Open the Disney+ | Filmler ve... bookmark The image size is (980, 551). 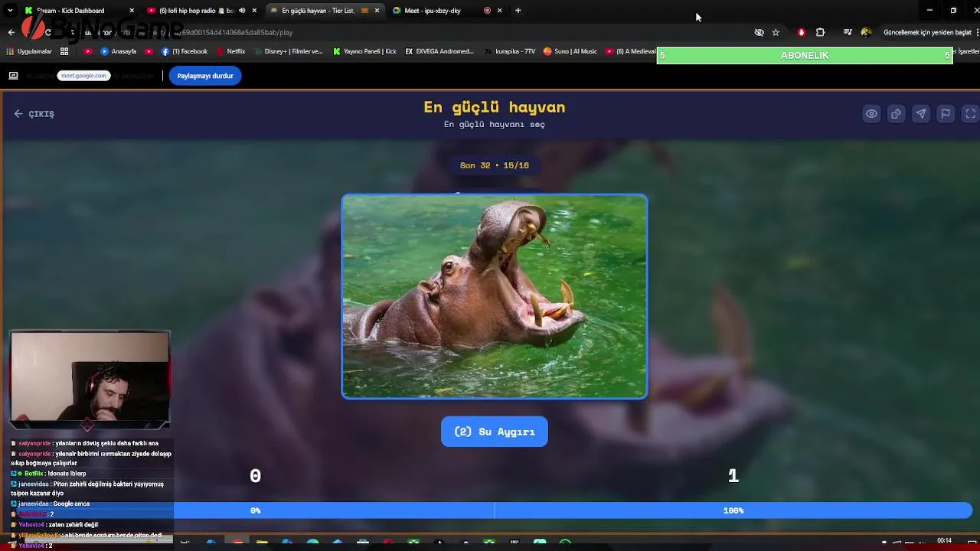point(288,51)
